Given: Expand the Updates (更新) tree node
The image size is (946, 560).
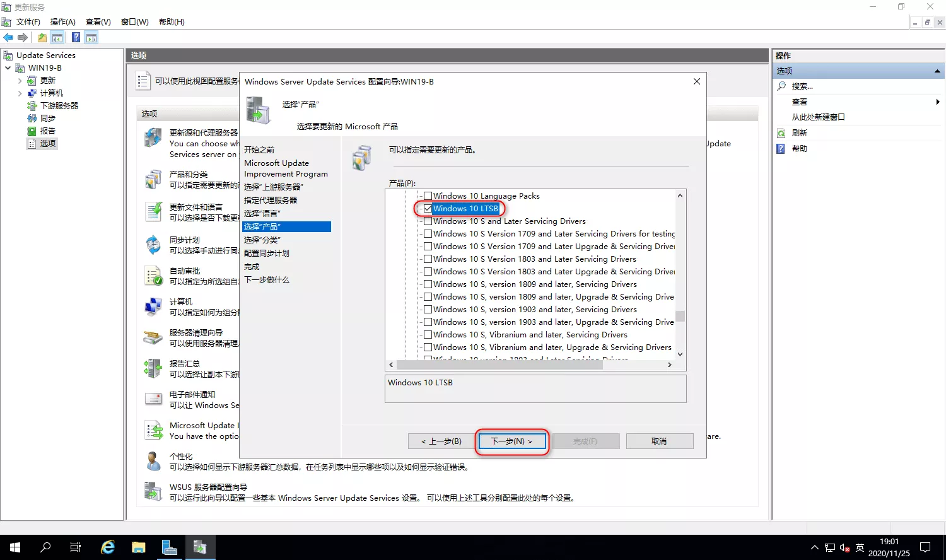Looking at the screenshot, I should pos(20,81).
